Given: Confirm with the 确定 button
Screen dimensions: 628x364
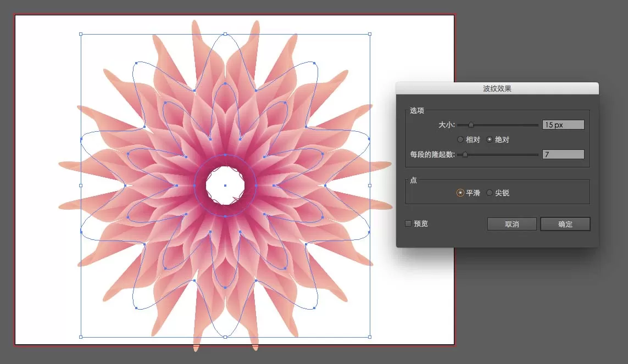Looking at the screenshot, I should click(x=565, y=224).
